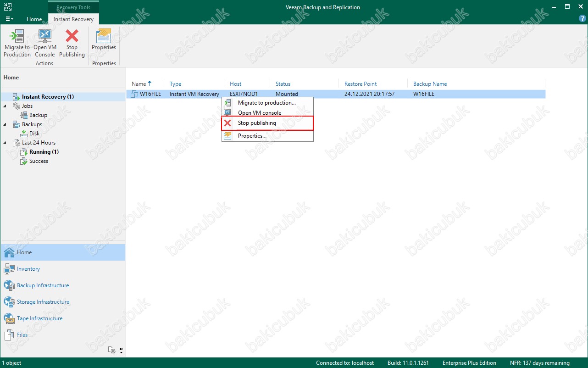Switch to the Home ribbon tab
This screenshot has height=368, width=588.
[34, 19]
